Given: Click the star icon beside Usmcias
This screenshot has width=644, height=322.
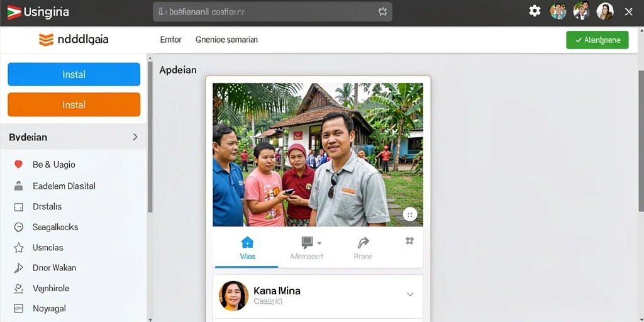Looking at the screenshot, I should pyautogui.click(x=18, y=248).
